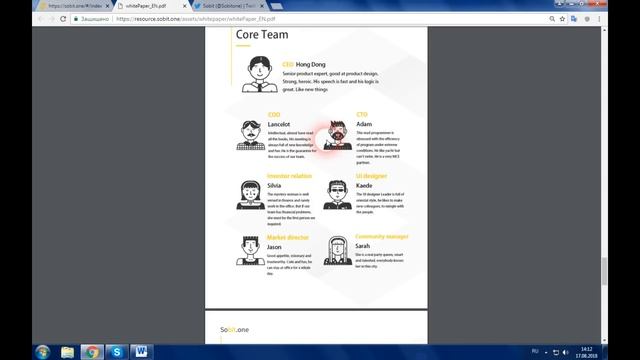Click the CEO Hong Dong avatar

(260, 74)
